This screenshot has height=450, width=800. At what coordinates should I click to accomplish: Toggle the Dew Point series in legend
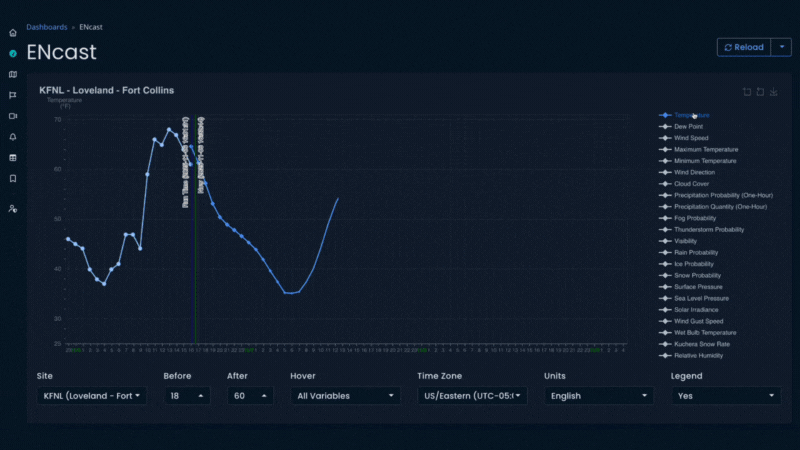tap(688, 127)
